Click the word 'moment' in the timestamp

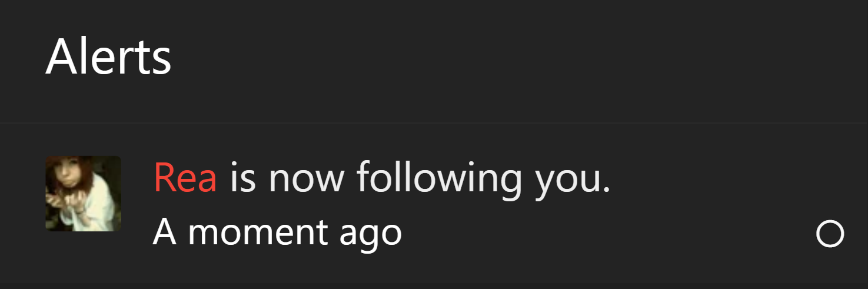257,232
